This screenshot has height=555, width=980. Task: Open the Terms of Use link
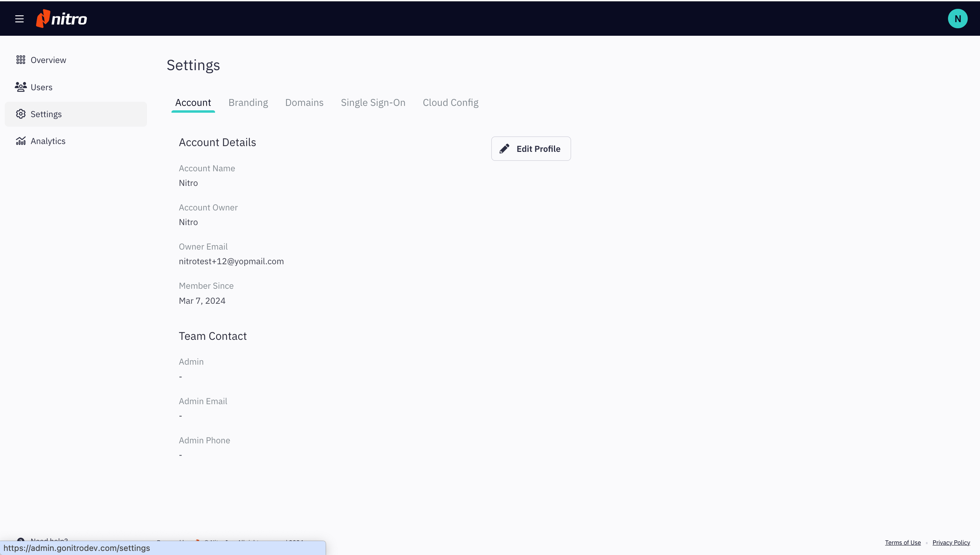[x=903, y=542]
